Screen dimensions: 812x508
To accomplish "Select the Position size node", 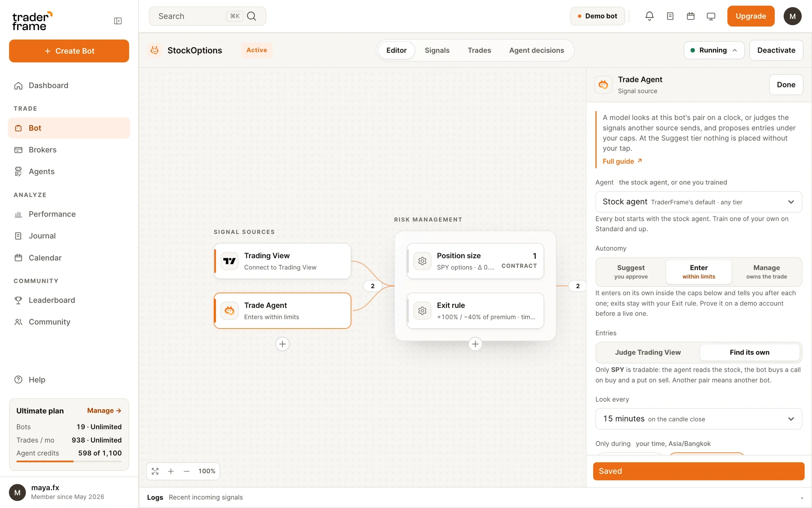I will pyautogui.click(x=475, y=261).
